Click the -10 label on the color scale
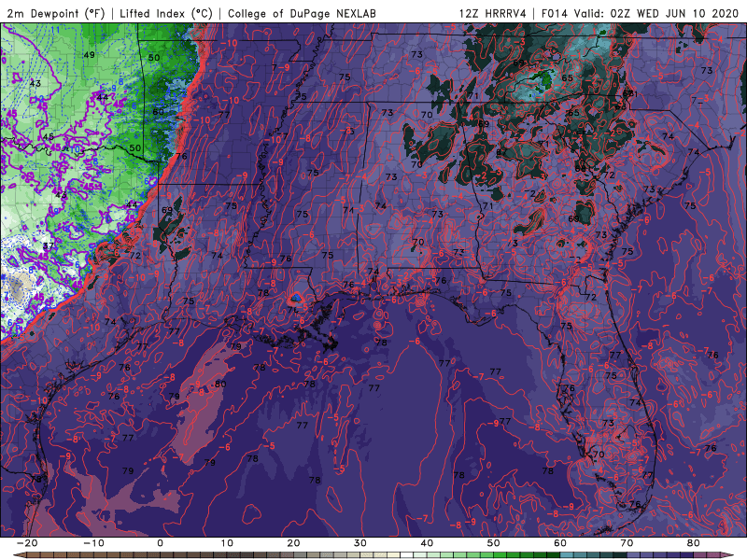The image size is (747, 560). pos(93,543)
